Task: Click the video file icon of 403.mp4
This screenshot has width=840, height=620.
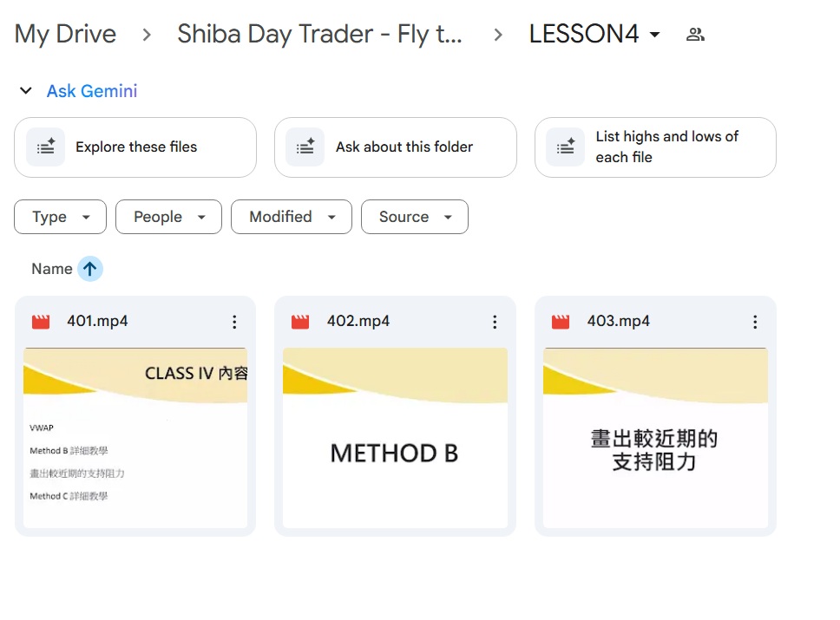Action: (x=561, y=322)
